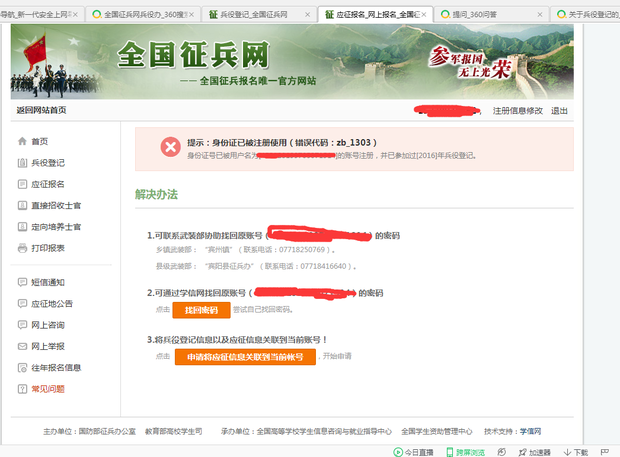Viewport: 620px width, 457px height.
Task: Click the 应征地公告 sidebar icon
Action: (x=22, y=303)
